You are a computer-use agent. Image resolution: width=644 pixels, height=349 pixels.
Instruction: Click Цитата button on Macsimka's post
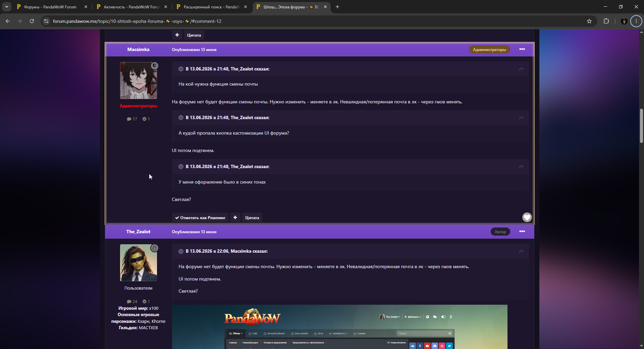click(x=252, y=217)
